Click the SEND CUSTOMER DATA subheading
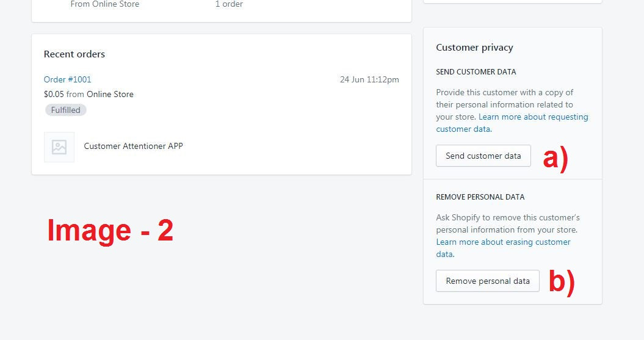644x340 pixels. 476,72
